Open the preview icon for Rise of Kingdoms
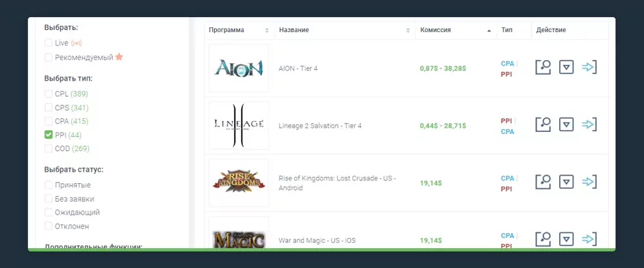This screenshot has width=644, height=268. click(543, 182)
